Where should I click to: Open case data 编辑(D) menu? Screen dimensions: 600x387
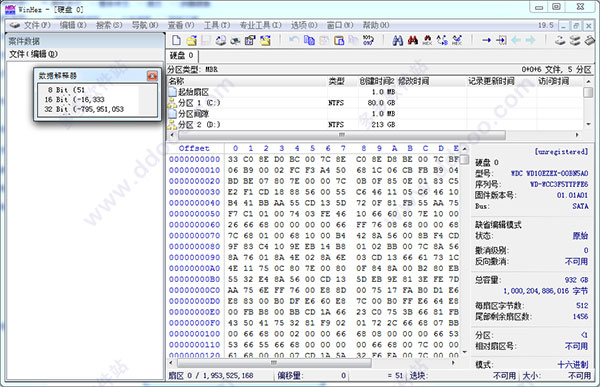point(44,54)
